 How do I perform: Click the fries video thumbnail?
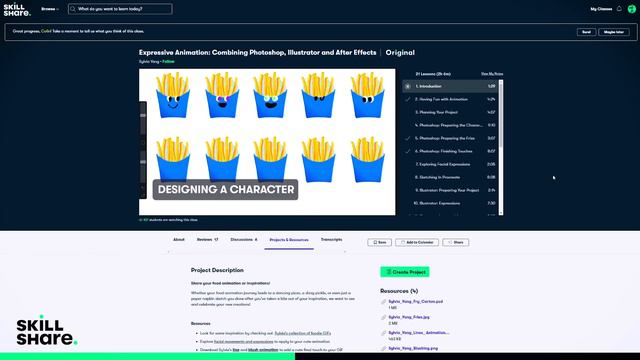(x=267, y=142)
